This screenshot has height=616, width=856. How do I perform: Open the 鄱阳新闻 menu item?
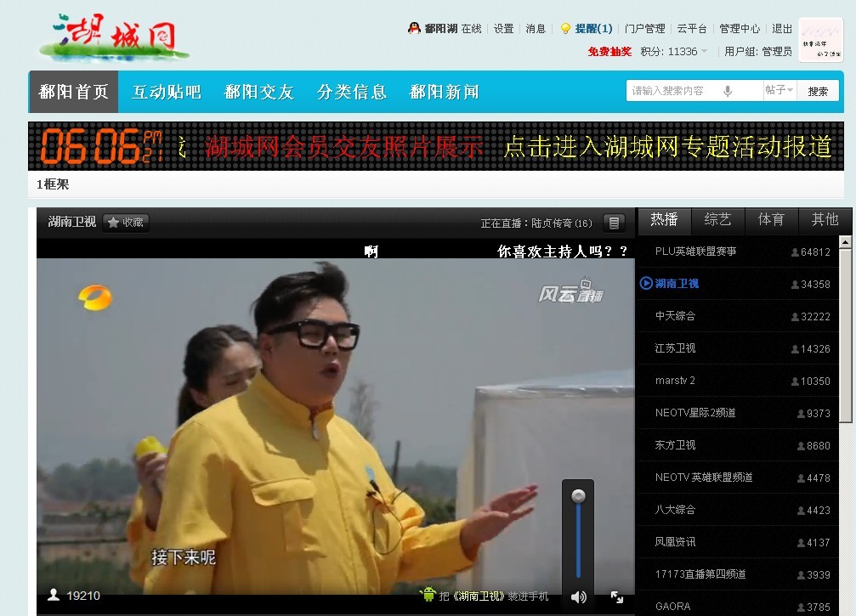[443, 90]
